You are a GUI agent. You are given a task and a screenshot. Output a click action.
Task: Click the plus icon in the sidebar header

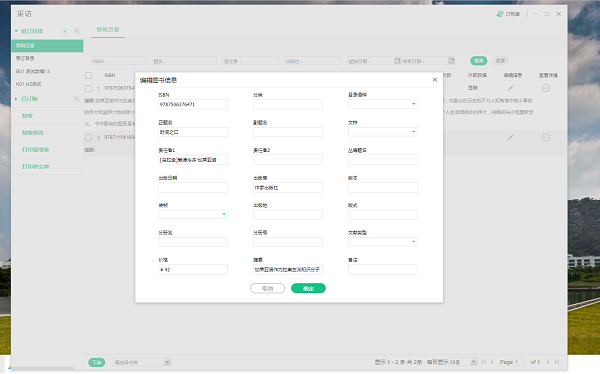click(x=65, y=31)
